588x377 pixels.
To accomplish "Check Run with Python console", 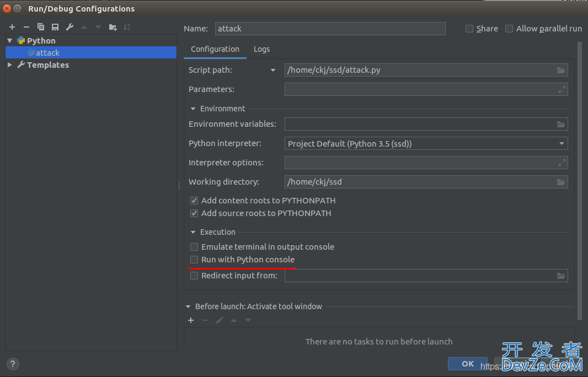I will pyautogui.click(x=194, y=260).
